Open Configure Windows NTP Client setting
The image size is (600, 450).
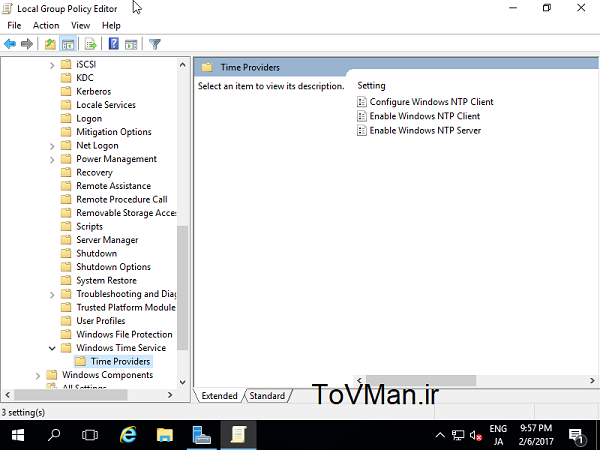[431, 102]
